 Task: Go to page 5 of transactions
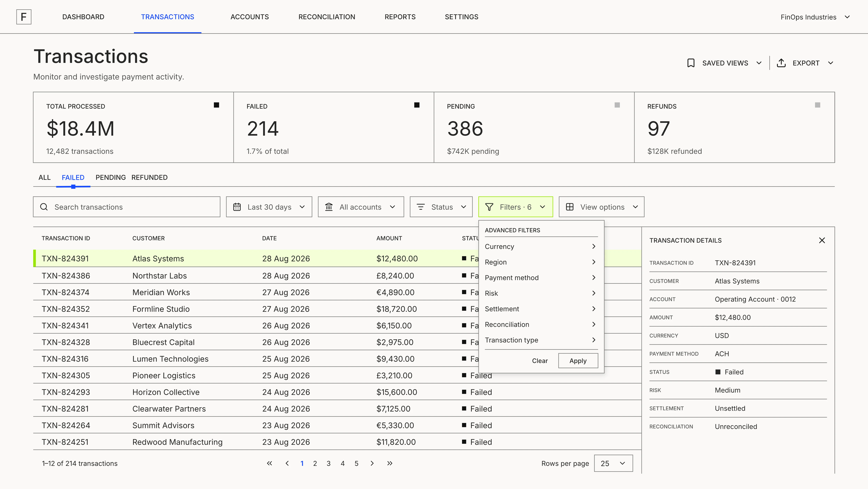point(356,463)
